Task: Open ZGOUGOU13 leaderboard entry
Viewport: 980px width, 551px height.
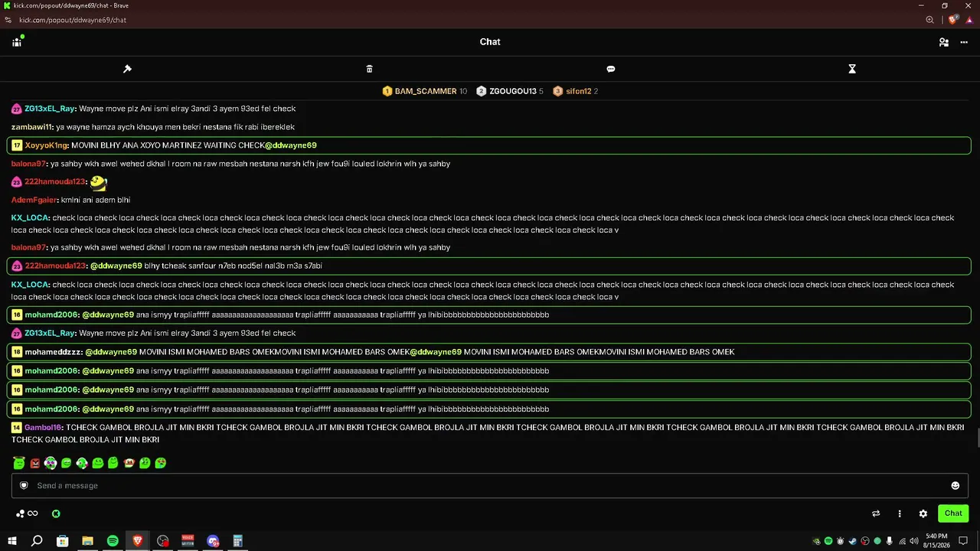Action: click(510, 91)
